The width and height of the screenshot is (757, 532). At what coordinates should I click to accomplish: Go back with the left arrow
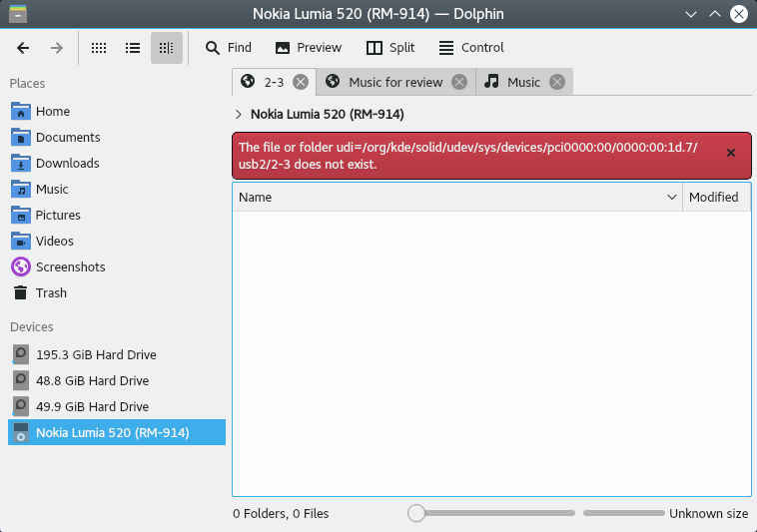click(x=23, y=48)
